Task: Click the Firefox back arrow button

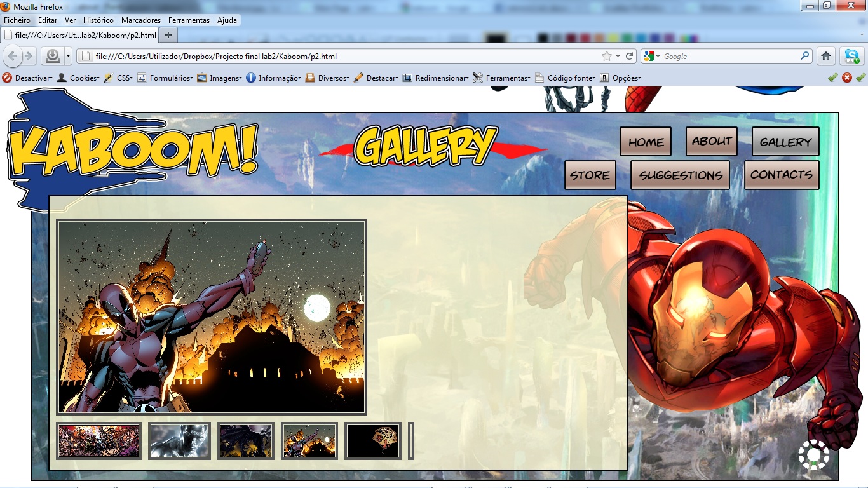Action: point(13,57)
